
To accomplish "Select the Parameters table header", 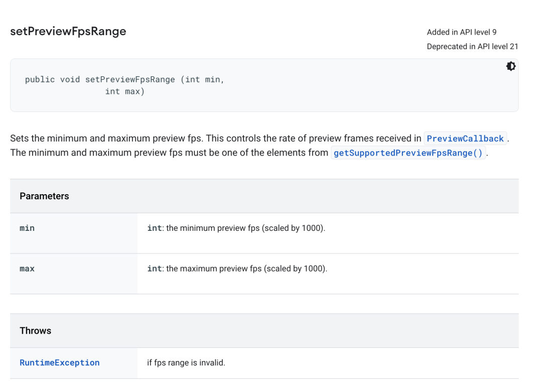I will pyautogui.click(x=44, y=196).
